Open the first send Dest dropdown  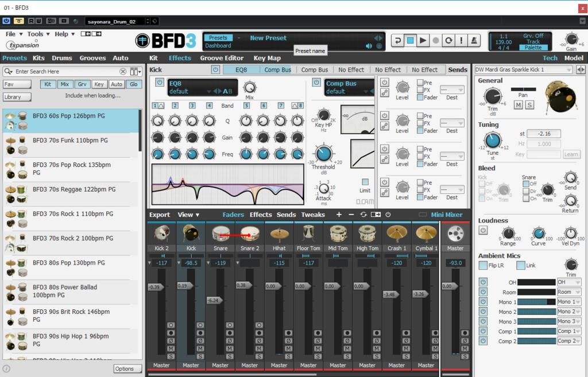coord(452,90)
